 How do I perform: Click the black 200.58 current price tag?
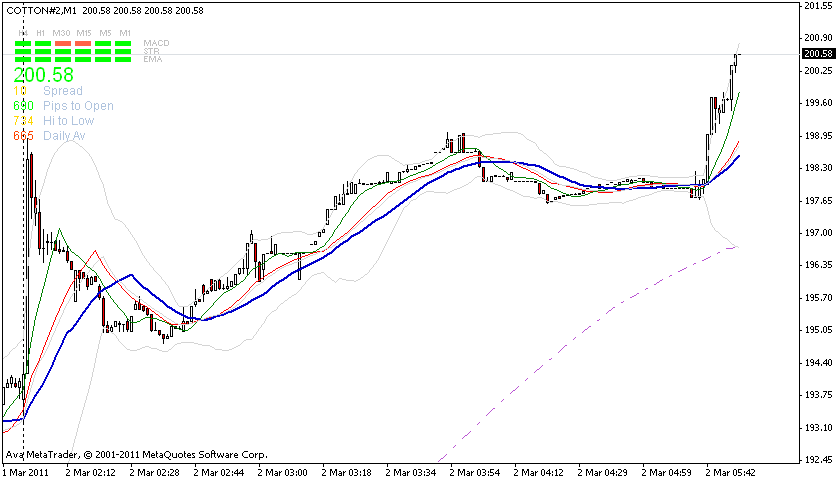pos(818,53)
